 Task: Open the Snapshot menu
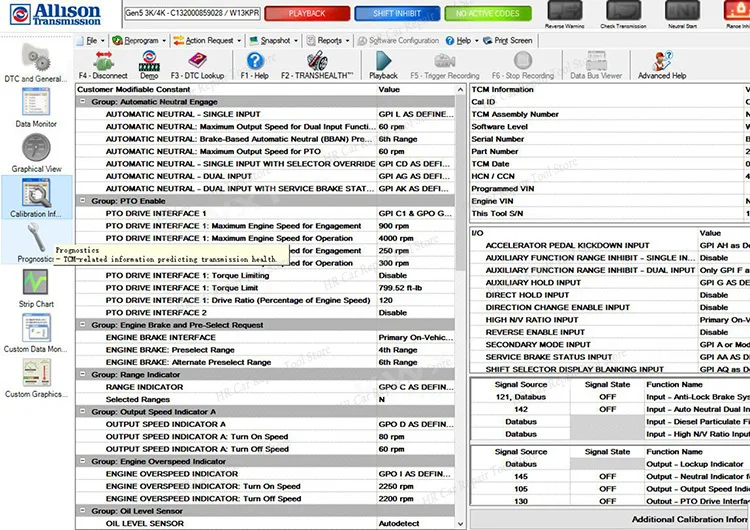tap(274, 41)
